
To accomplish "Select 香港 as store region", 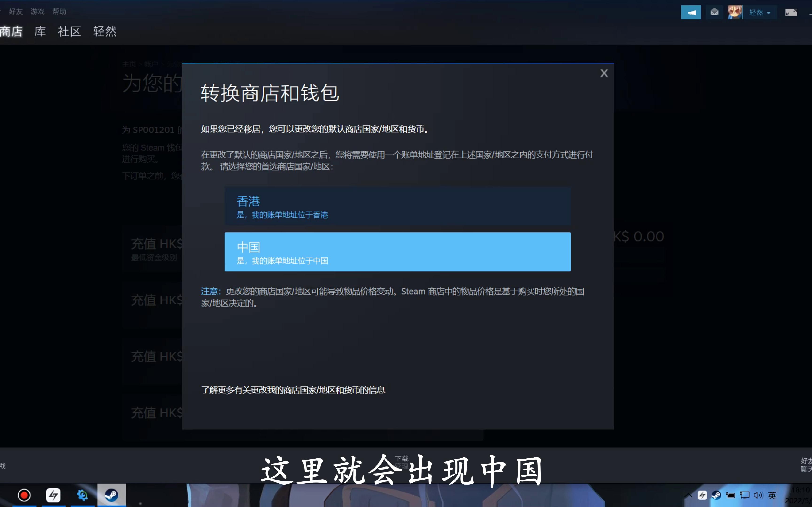I will [398, 206].
